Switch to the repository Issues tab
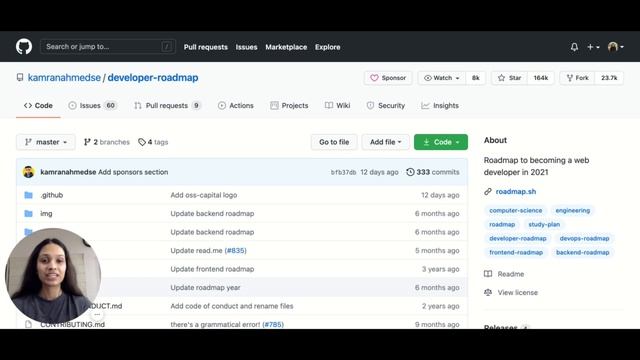 93,105
